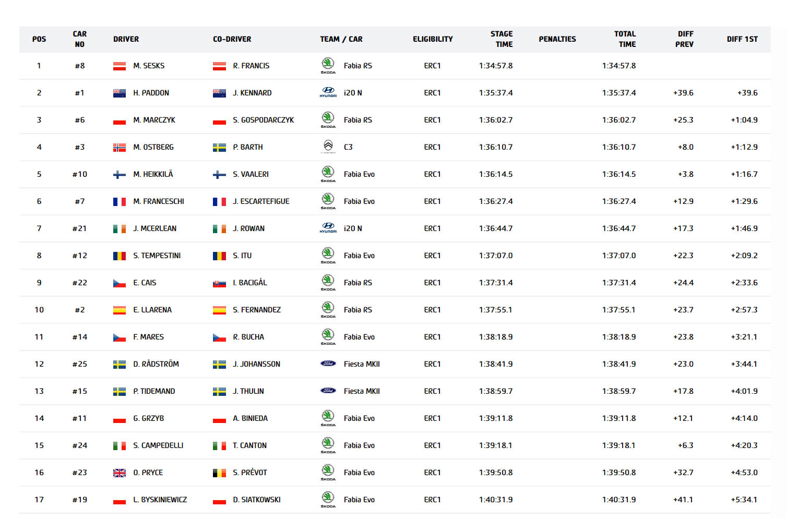Image resolution: width=787 pixels, height=532 pixels.
Task: Click the Romanian flag beside S. Tempestini
Action: click(x=120, y=256)
